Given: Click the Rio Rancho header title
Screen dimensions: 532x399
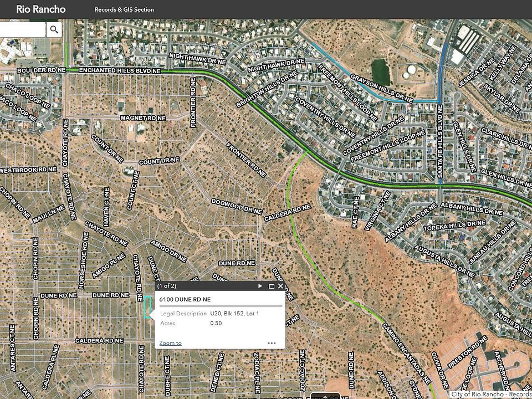Looking at the screenshot, I should point(40,9).
